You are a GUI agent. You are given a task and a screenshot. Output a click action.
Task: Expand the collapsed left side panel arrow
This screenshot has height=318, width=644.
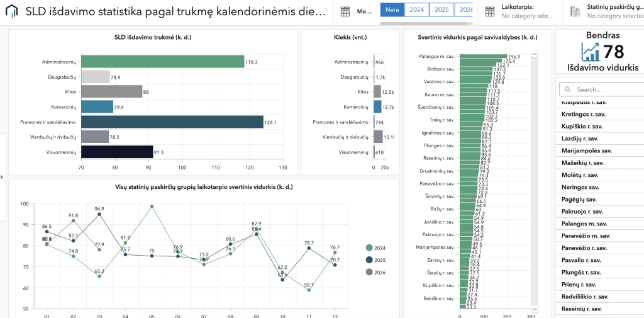2,177
